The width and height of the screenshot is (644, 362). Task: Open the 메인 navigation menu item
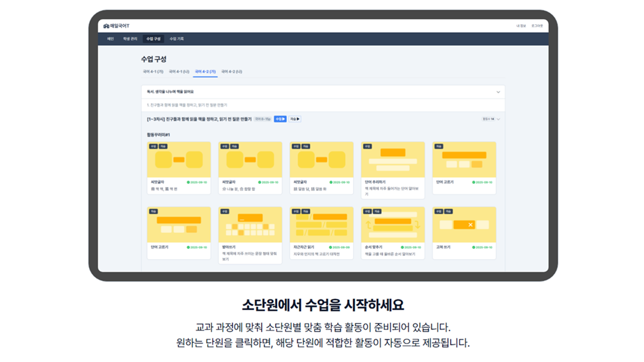tap(110, 39)
